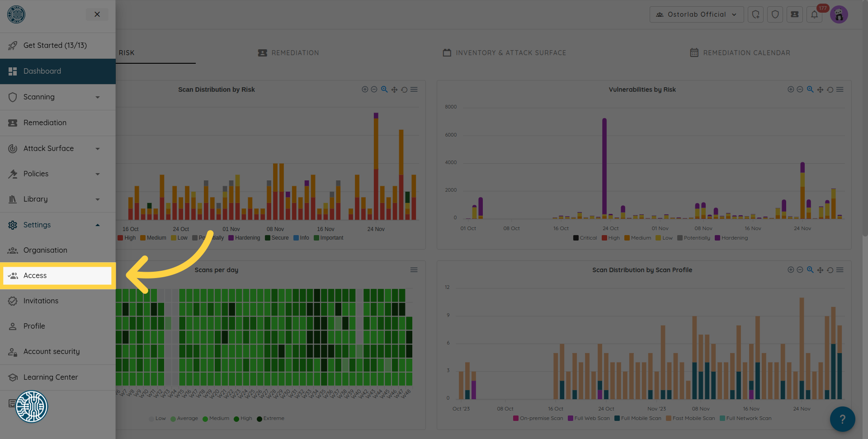Select Access in the sidebar
This screenshot has width=868, height=439.
[57, 275]
